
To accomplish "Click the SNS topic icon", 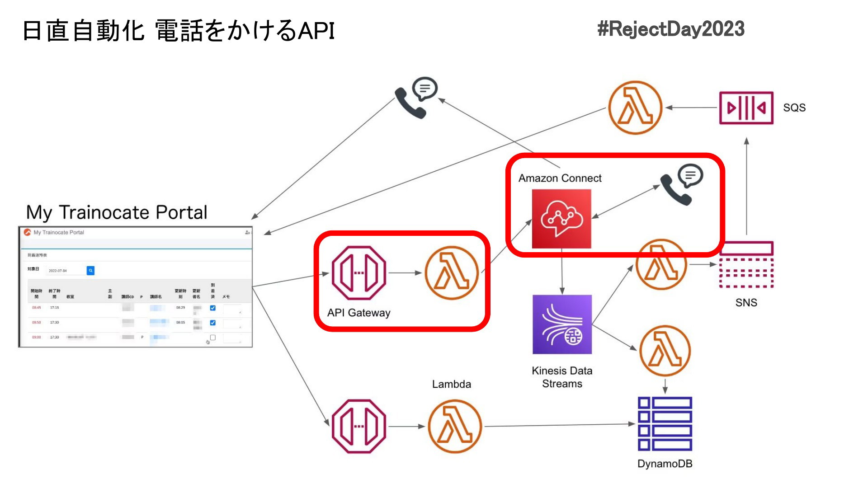I will (x=746, y=265).
